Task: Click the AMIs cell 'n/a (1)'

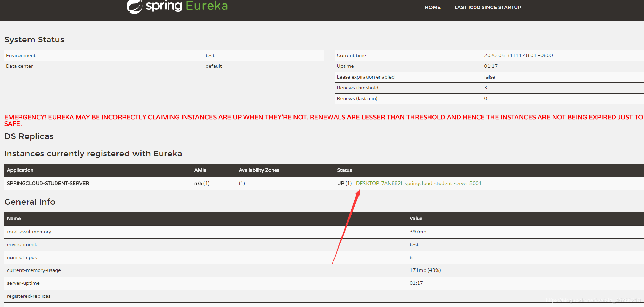Action: click(202, 183)
